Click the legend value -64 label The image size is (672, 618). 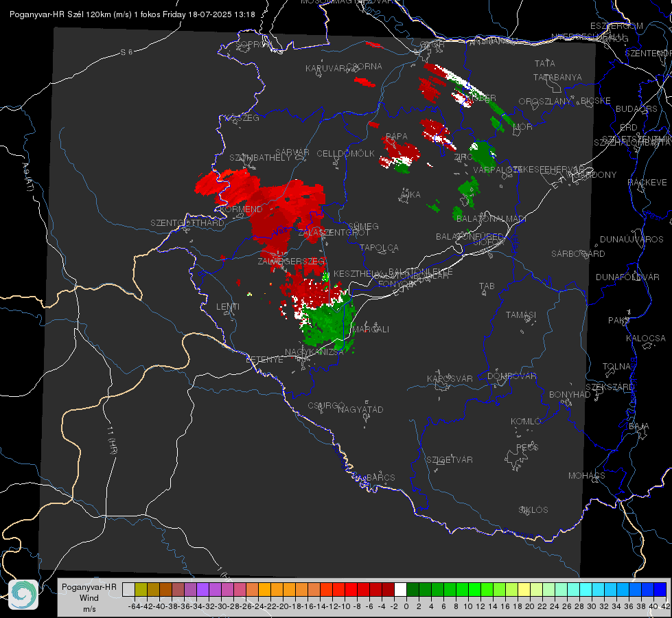134,606
